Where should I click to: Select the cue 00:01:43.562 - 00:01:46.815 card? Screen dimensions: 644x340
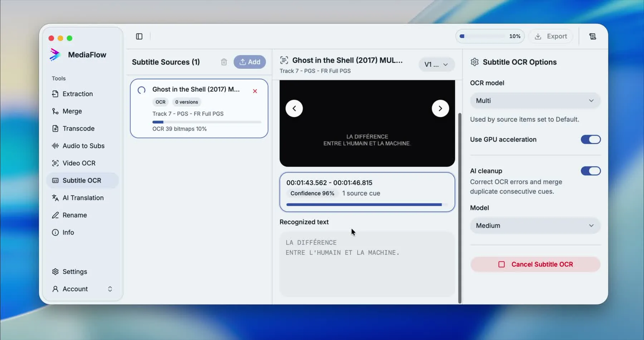(367, 192)
